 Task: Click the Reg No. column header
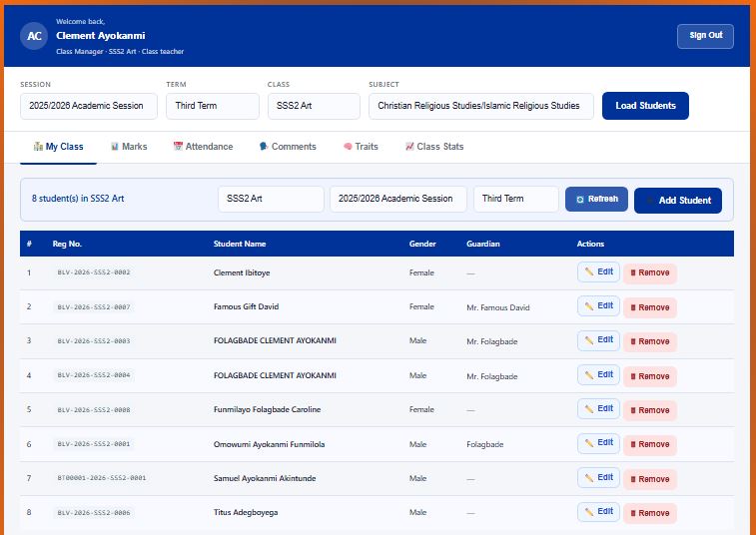pos(67,244)
